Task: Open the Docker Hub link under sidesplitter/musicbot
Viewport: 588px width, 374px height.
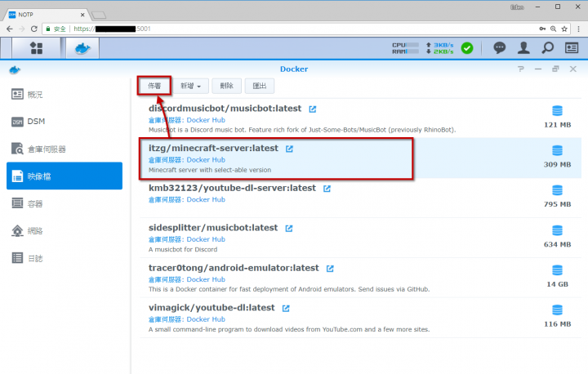Action: 206,239
